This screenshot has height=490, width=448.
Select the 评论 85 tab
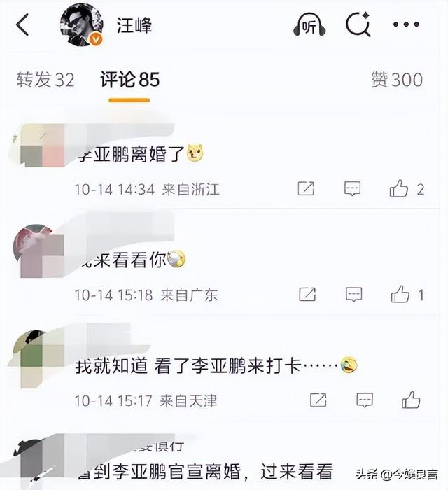[129, 79]
